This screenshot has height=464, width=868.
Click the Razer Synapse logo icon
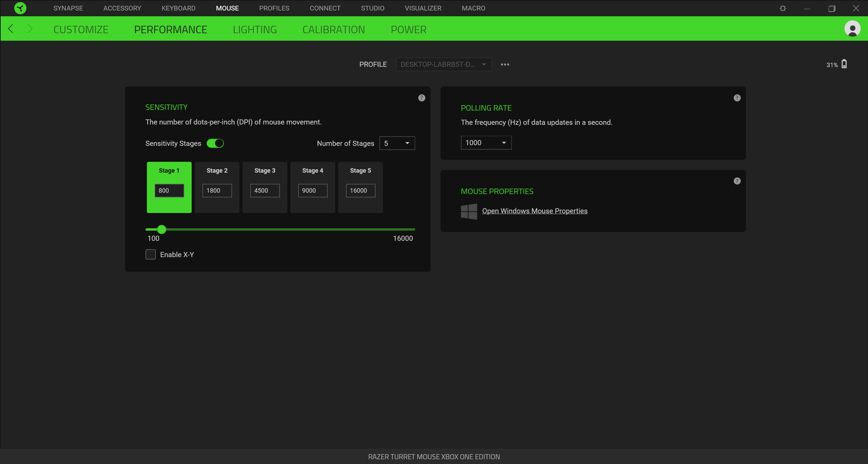click(x=20, y=8)
